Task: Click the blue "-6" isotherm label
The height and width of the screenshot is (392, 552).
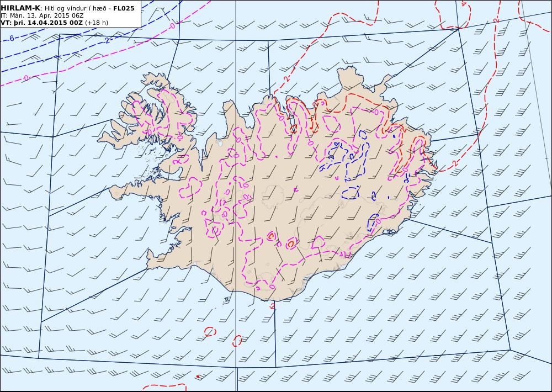Action: [11, 38]
